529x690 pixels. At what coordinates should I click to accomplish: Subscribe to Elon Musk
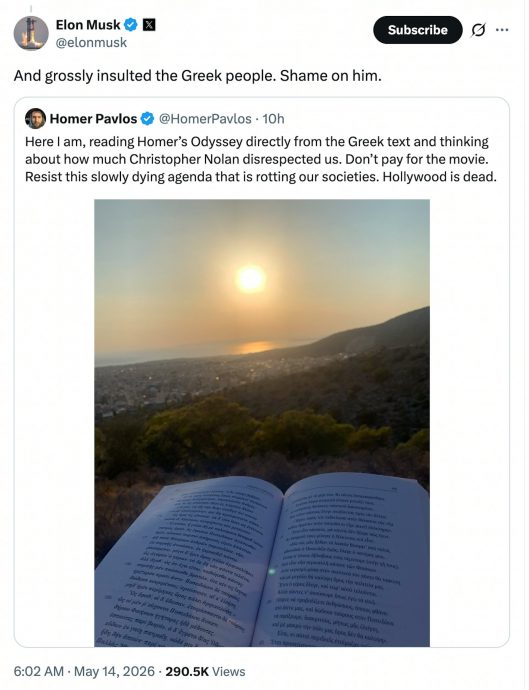tap(418, 30)
